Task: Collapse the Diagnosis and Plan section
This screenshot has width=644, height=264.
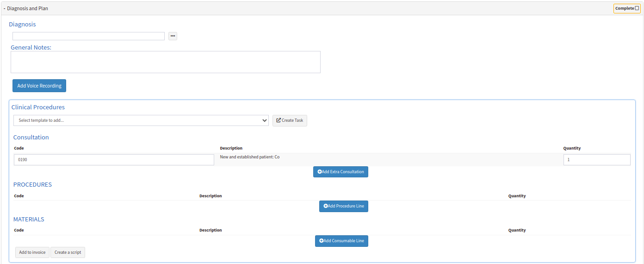Action: tap(5, 8)
